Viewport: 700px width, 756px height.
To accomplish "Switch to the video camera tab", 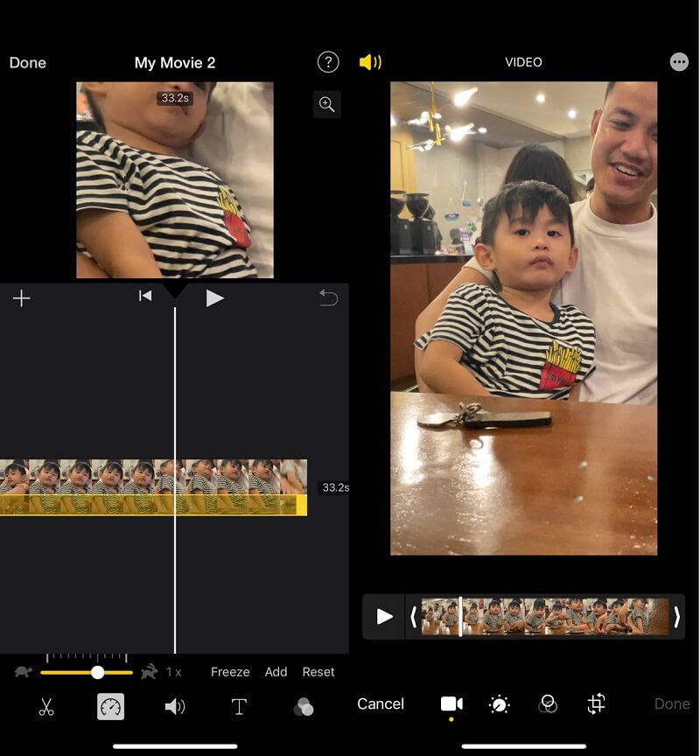I will 451,704.
